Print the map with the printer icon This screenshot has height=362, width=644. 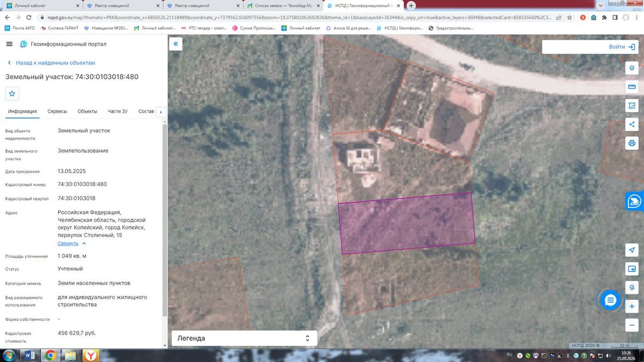pos(632,143)
